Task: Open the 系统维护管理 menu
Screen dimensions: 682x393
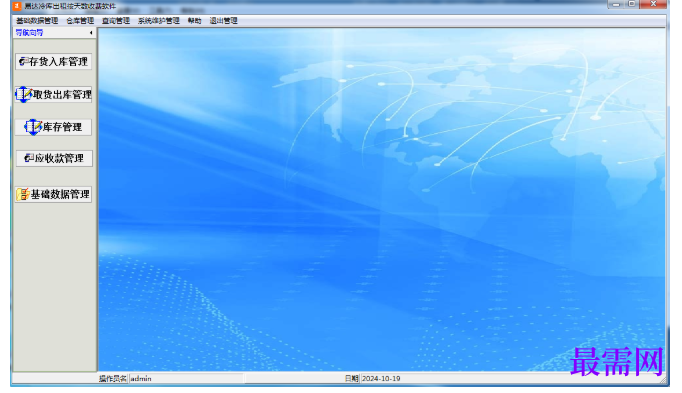Action: click(159, 20)
